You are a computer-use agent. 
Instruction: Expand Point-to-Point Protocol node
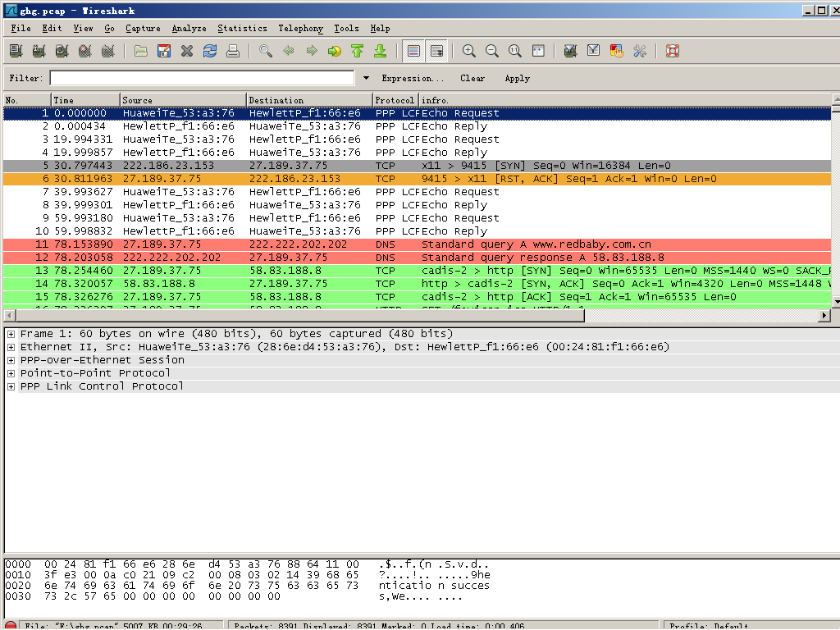[11, 373]
